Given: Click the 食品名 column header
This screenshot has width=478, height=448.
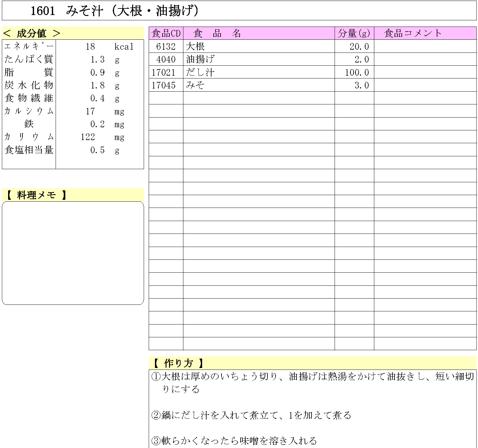Looking at the screenshot, I should tap(217, 33).
